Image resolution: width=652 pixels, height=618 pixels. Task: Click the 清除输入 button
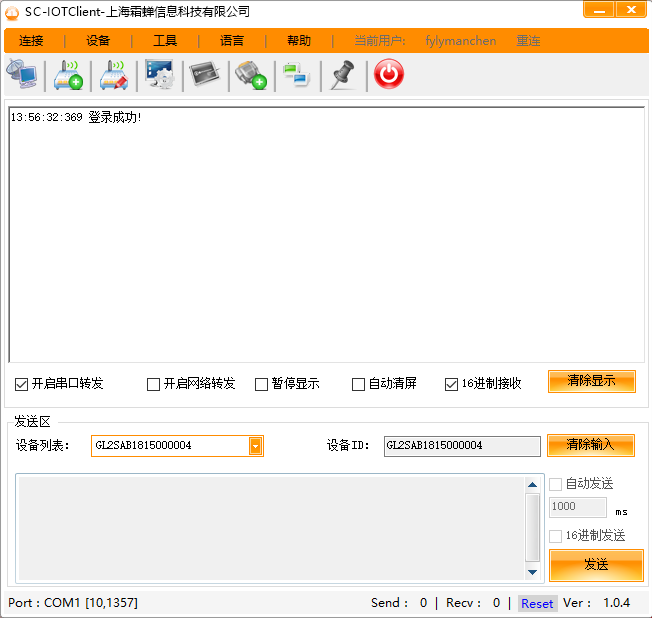coord(591,445)
